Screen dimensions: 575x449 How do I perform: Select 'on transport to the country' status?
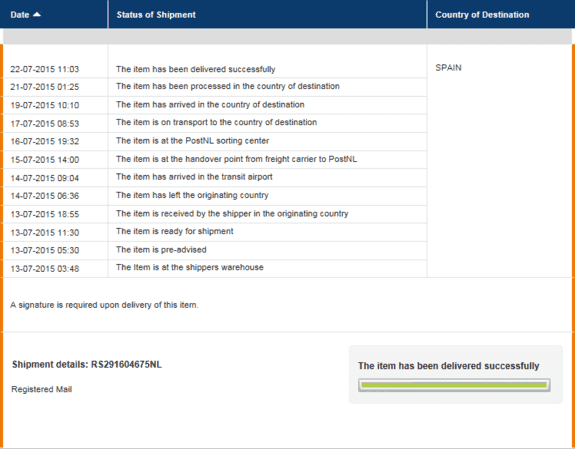coord(216,122)
